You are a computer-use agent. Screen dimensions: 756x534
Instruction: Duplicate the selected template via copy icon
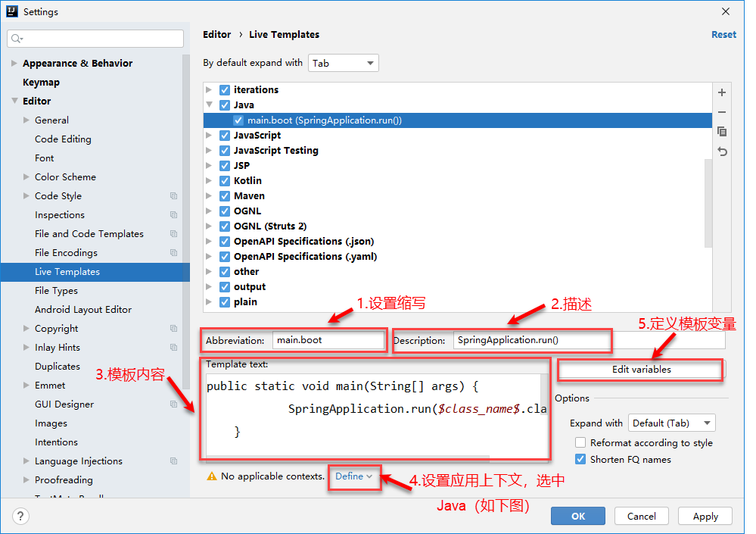pyautogui.click(x=722, y=132)
